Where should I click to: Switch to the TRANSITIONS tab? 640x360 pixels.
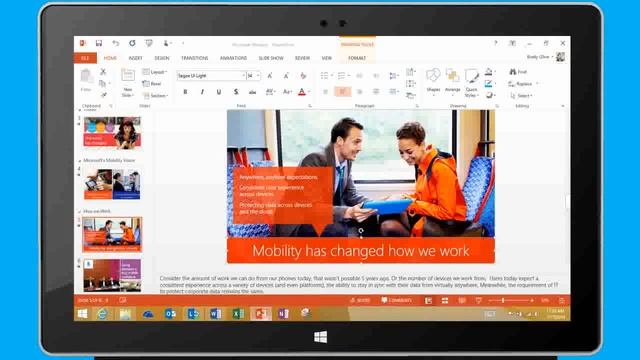(x=195, y=58)
